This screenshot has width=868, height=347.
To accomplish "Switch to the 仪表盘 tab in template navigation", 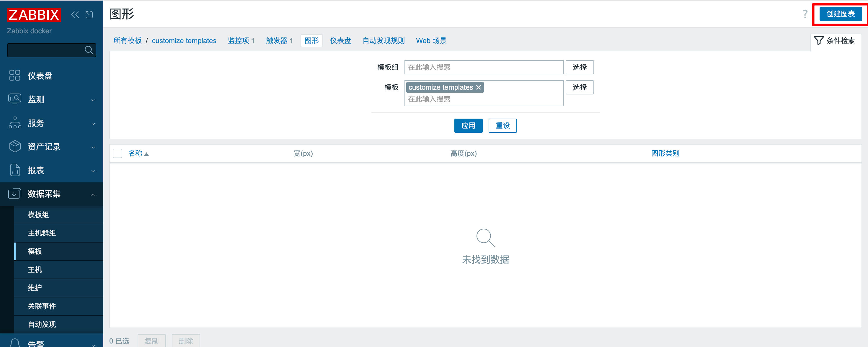I will click(x=340, y=41).
